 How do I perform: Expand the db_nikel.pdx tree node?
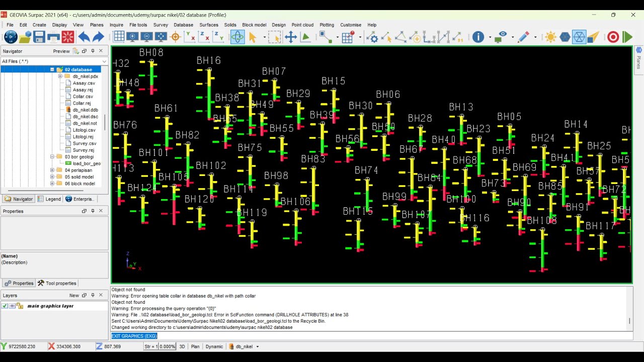pos(60,76)
